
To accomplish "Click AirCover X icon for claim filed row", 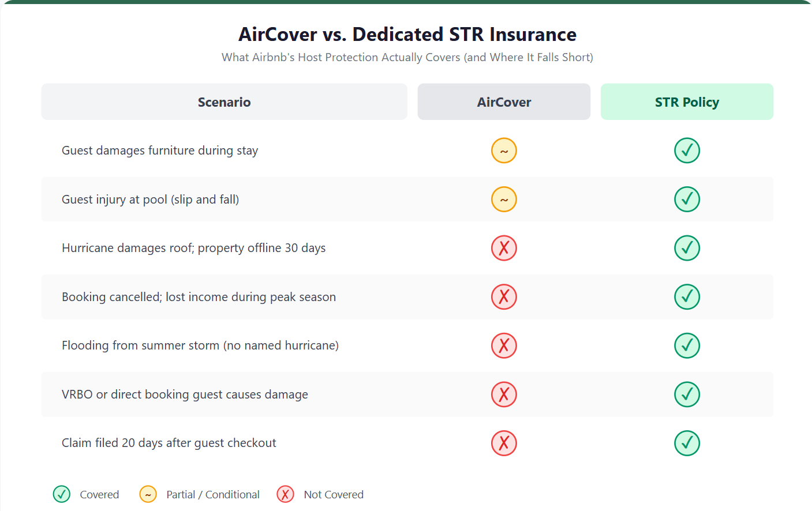I will tap(504, 443).
